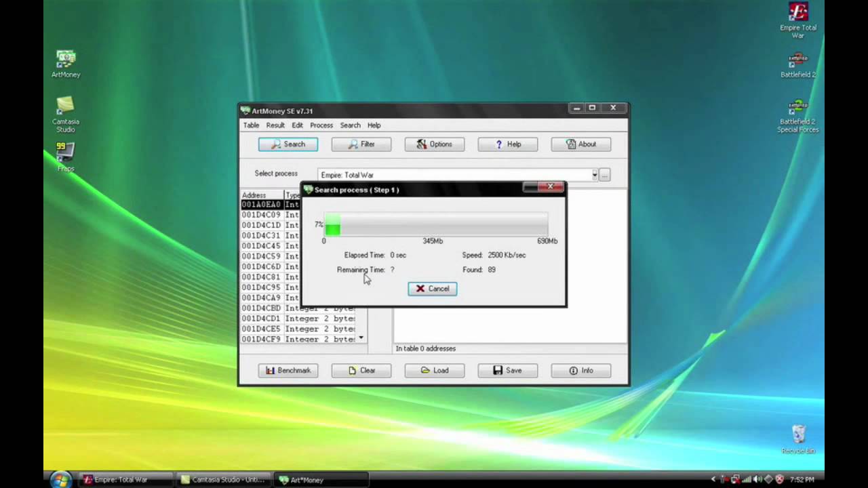The height and width of the screenshot is (488, 868).
Task: Select address row 001D4CD1
Action: (298, 319)
